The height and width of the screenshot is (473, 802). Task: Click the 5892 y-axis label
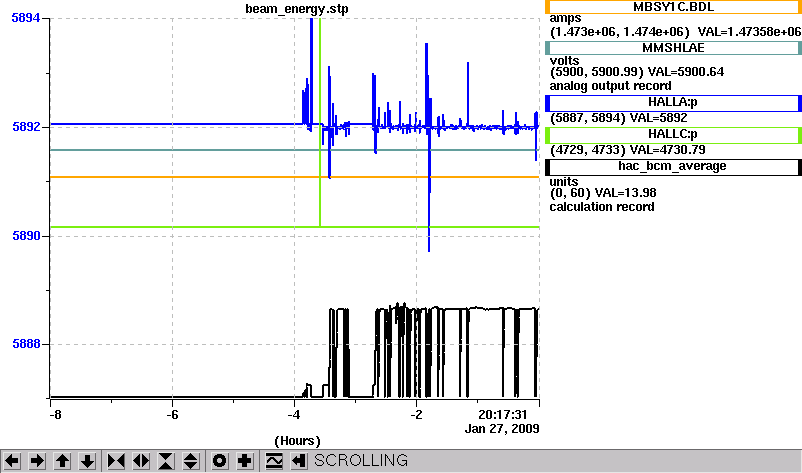click(26, 126)
